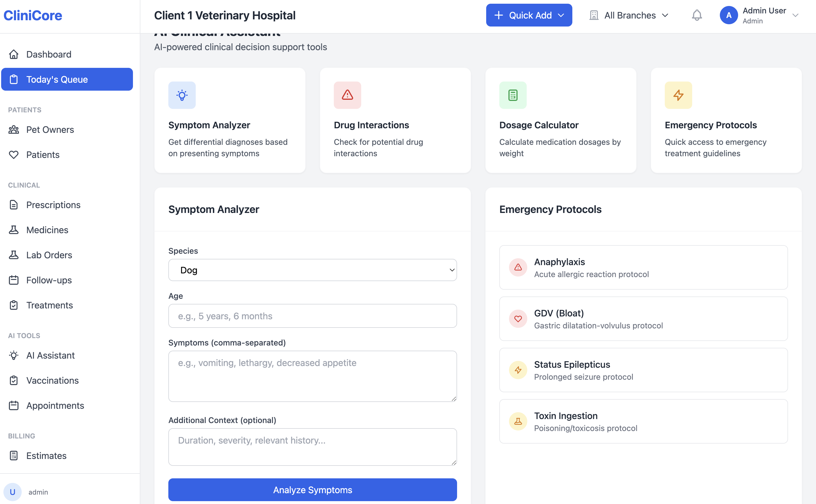Click the Status Epilepticus bolt icon
This screenshot has width=816, height=504.
click(x=518, y=370)
